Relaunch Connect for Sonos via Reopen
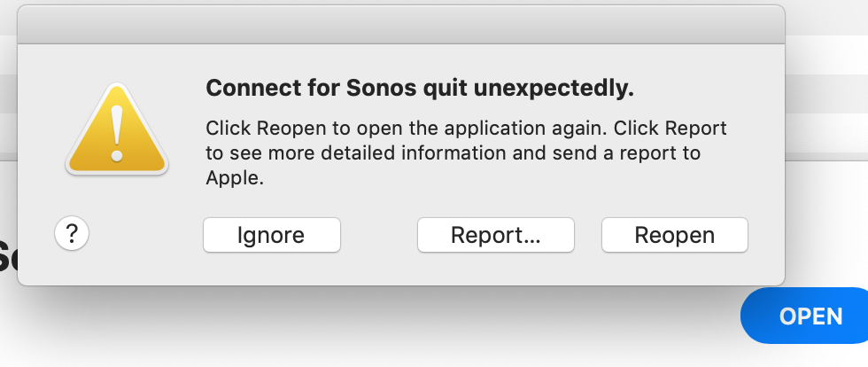The image size is (868, 367). [674, 235]
